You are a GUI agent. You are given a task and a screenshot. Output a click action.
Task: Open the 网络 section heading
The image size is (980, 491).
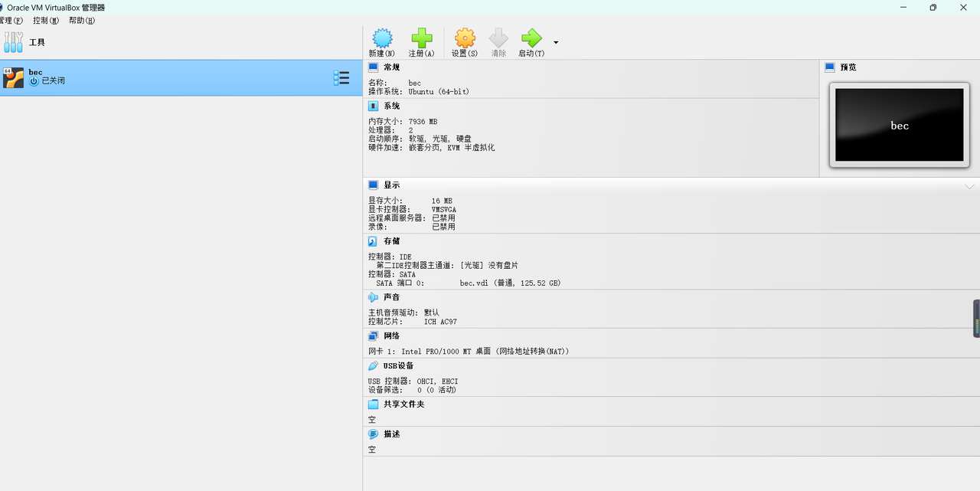tap(392, 336)
